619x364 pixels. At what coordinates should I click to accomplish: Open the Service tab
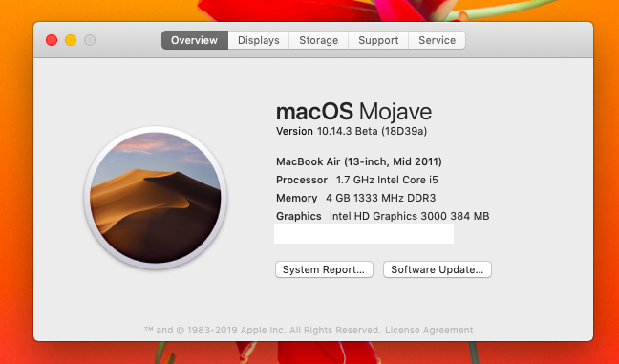437,40
